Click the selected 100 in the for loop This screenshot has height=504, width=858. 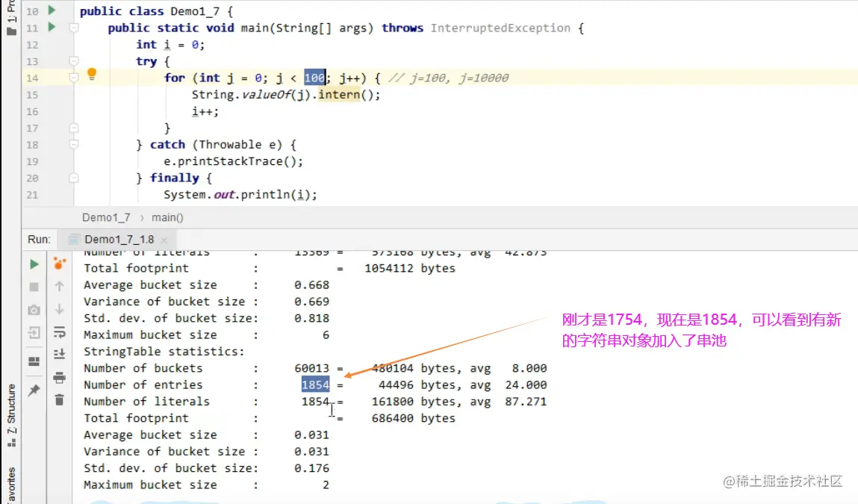314,78
